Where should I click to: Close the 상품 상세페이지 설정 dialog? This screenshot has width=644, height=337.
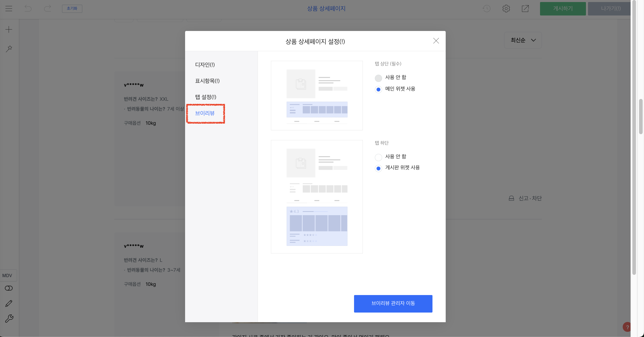(436, 41)
